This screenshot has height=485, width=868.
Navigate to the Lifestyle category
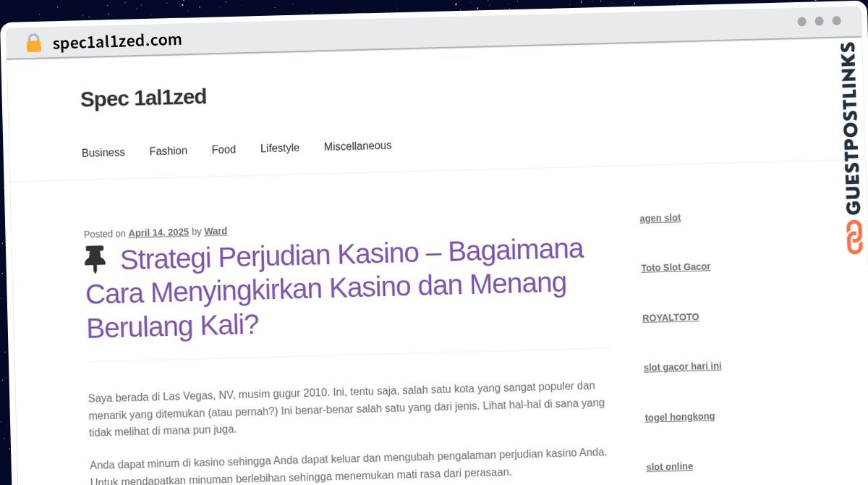pyautogui.click(x=280, y=148)
